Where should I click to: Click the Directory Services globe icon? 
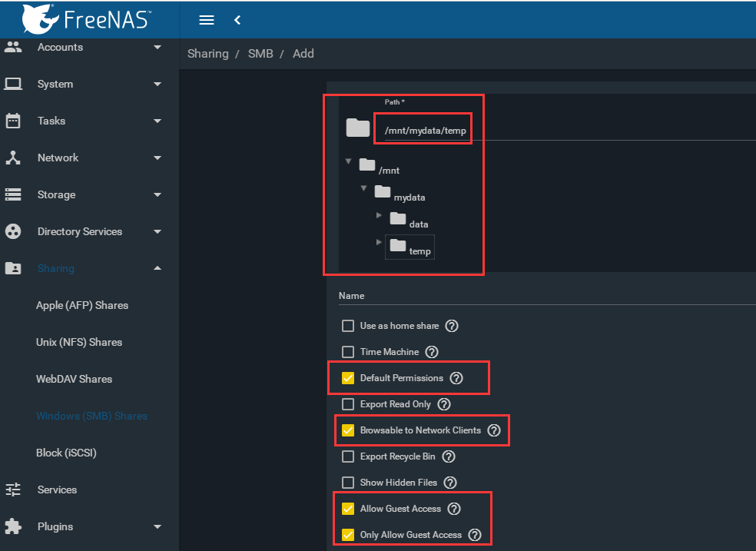point(13,231)
